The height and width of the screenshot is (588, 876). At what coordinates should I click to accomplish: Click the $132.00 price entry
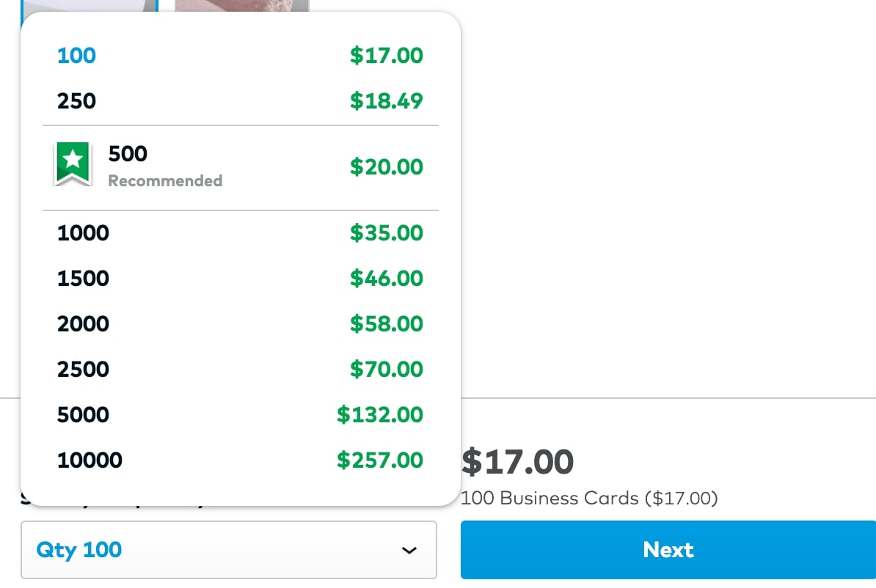[380, 415]
